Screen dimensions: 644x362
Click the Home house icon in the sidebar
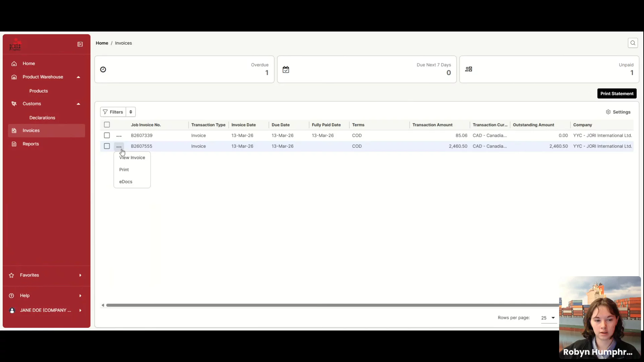pyautogui.click(x=14, y=64)
